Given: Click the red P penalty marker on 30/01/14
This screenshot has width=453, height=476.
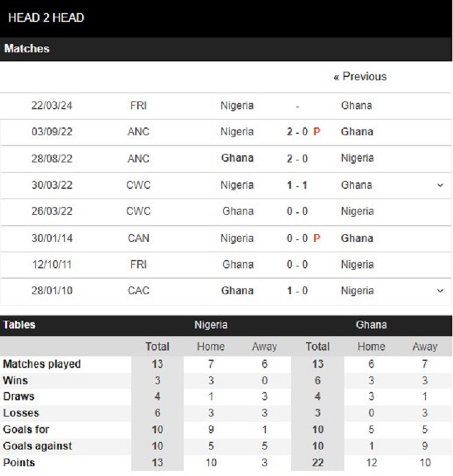Looking at the screenshot, I should click(x=316, y=238).
